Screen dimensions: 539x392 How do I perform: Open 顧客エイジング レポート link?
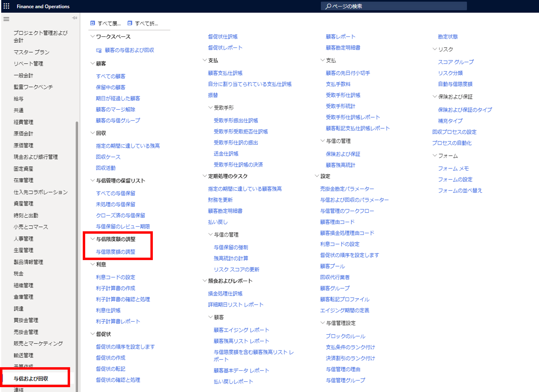click(x=241, y=330)
